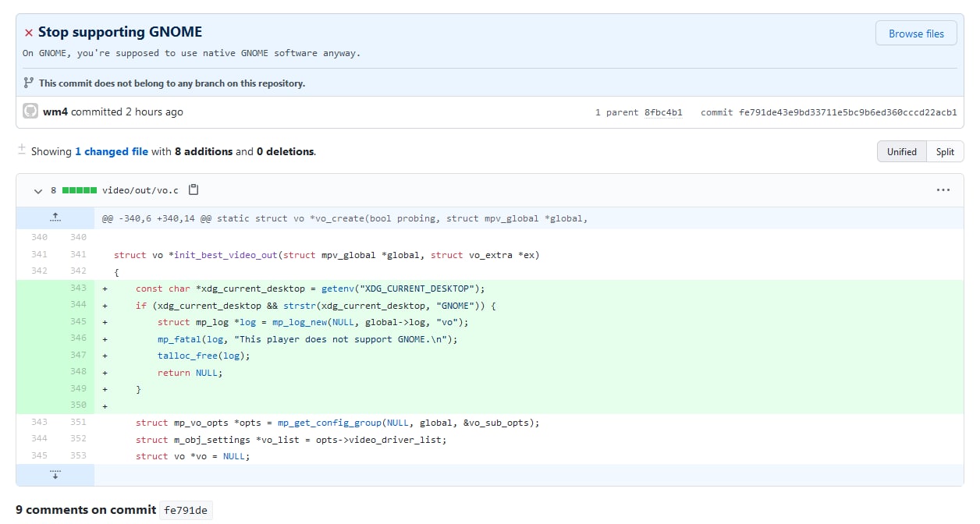Click the diffstat icon beside Showing

tap(23, 150)
